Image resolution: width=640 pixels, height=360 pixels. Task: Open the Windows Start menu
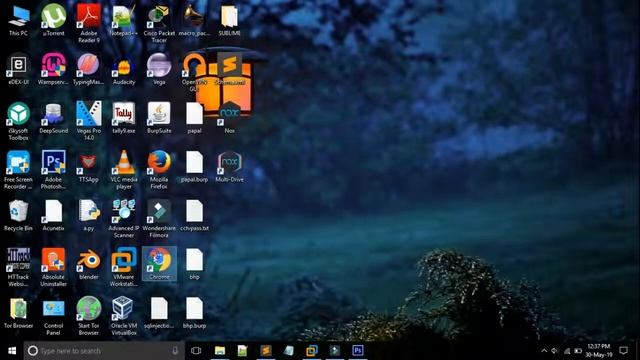tap(12, 351)
